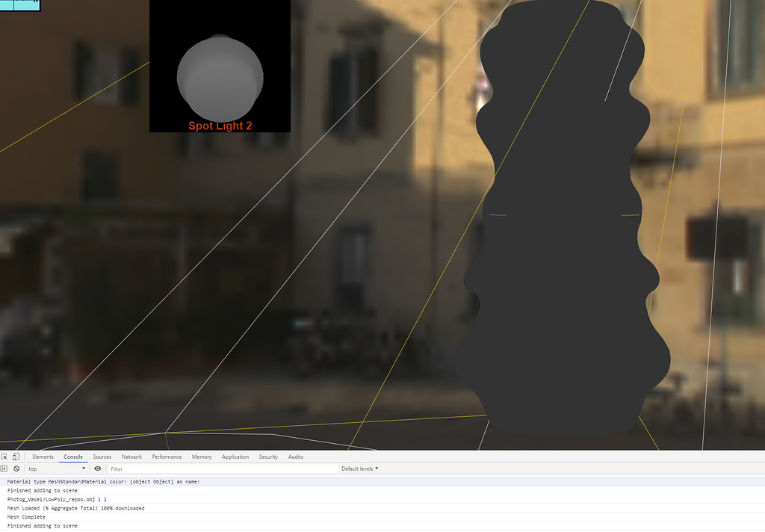Open the Default levels dropdown
Viewport: 765px width, 532px height.
point(359,468)
